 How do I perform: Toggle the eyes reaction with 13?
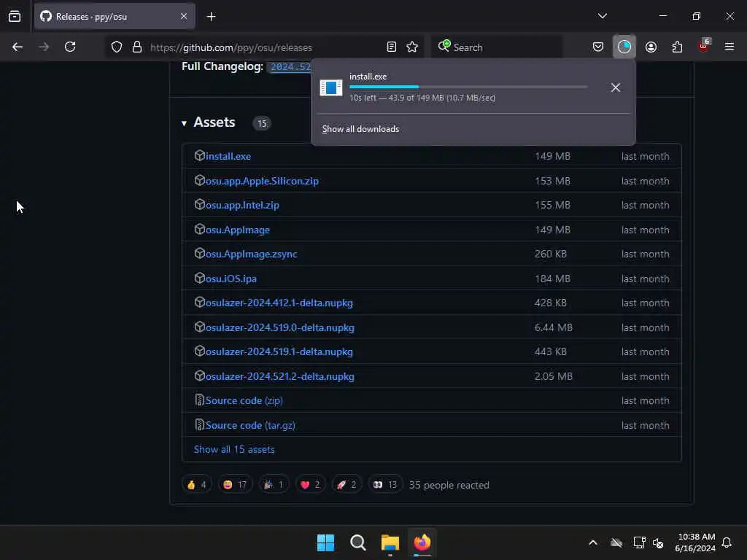385,485
